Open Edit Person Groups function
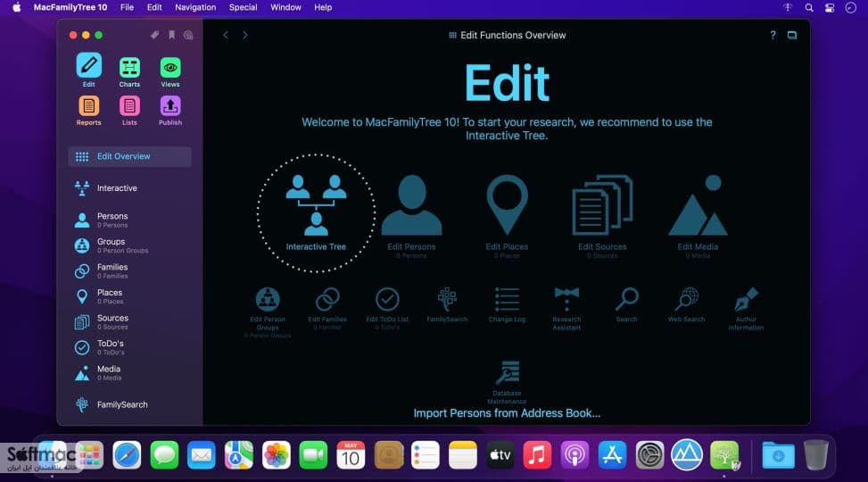This screenshot has width=868, height=482. click(x=268, y=312)
